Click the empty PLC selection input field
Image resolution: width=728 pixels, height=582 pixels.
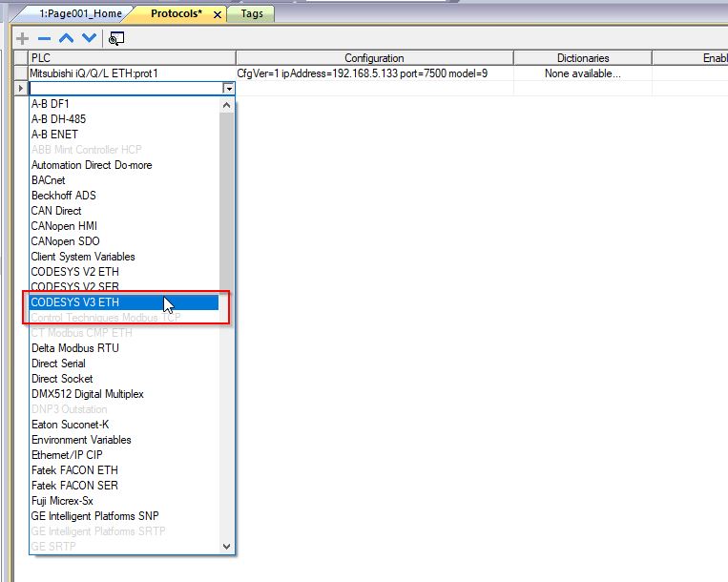(x=126, y=88)
